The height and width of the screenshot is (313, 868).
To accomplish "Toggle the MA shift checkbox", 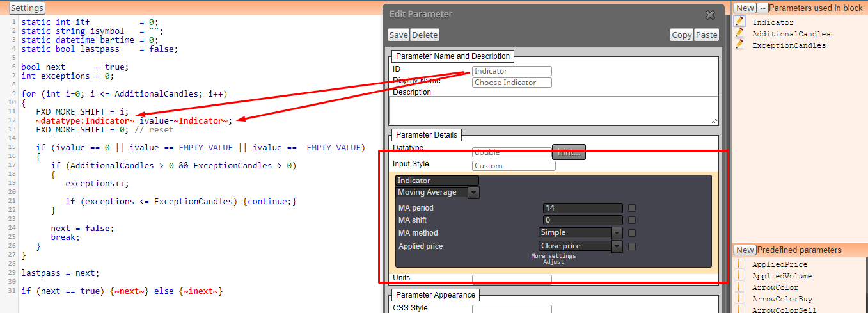I will (632, 220).
